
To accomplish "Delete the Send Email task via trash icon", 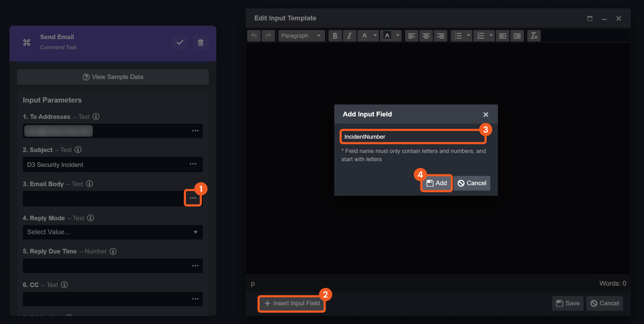I will (x=201, y=42).
